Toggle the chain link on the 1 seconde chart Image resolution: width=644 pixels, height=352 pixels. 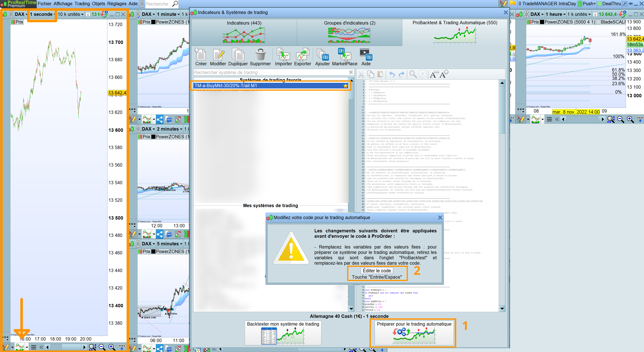click(x=11, y=14)
